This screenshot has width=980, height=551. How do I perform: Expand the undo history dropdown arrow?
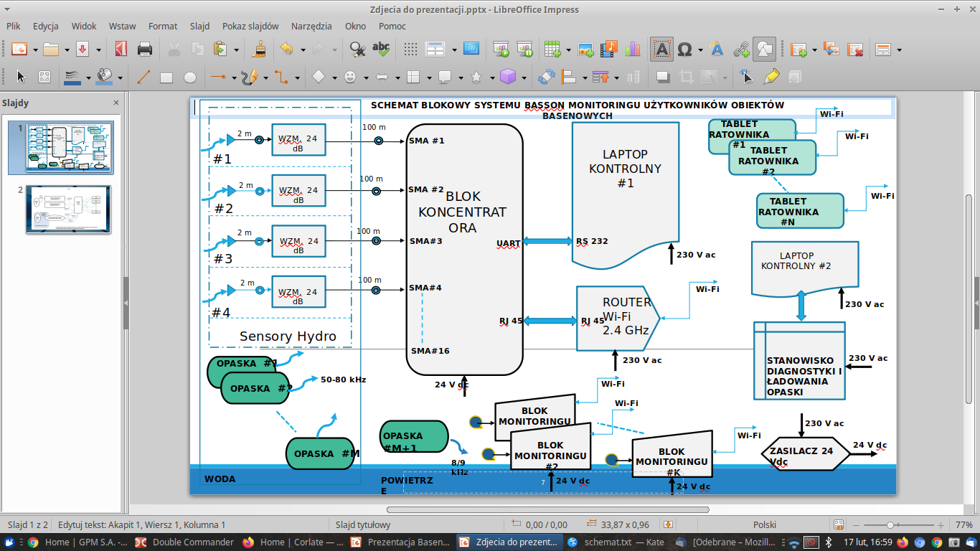click(303, 50)
